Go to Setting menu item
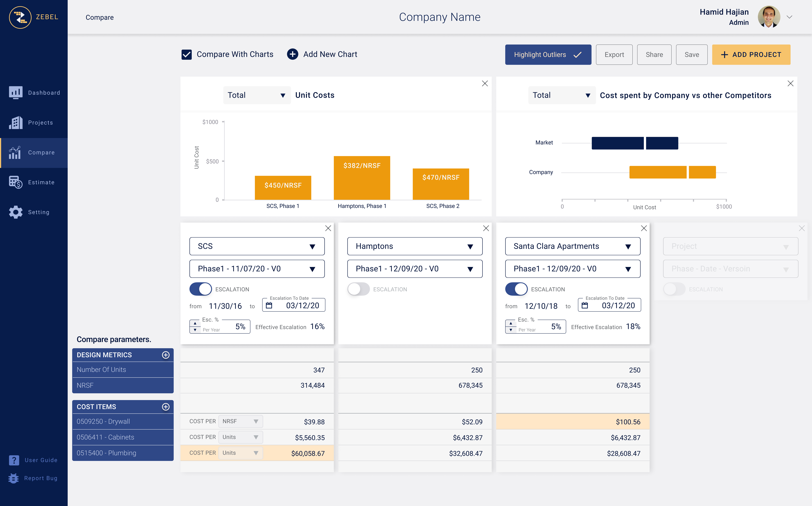The image size is (812, 506). click(34, 212)
